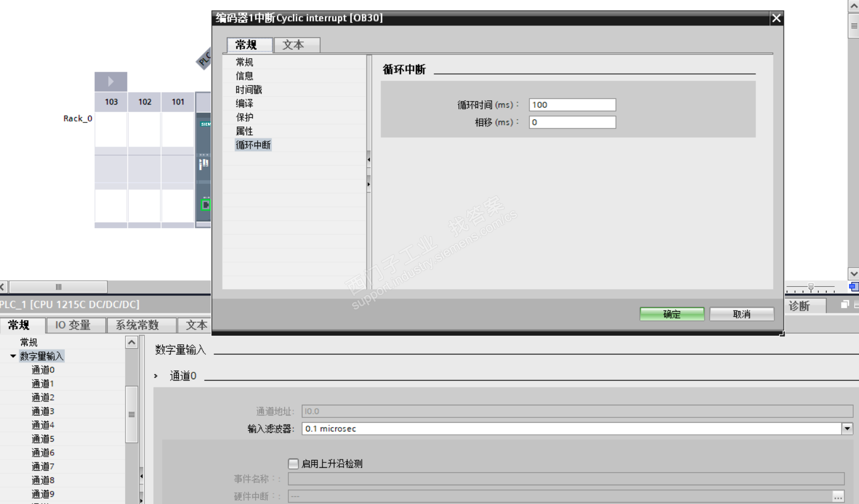This screenshot has width=859, height=504.
Task: Switch to the 文本 tab in the OB30 dialog
Action: point(297,45)
